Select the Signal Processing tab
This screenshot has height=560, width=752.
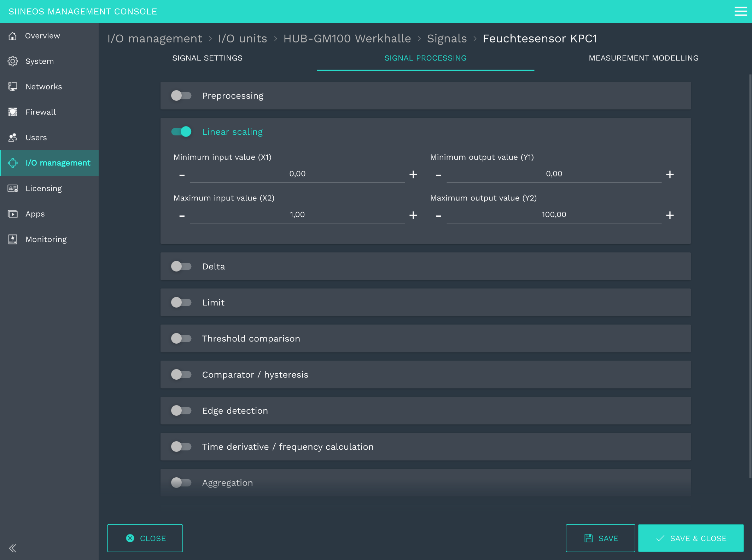tap(425, 58)
